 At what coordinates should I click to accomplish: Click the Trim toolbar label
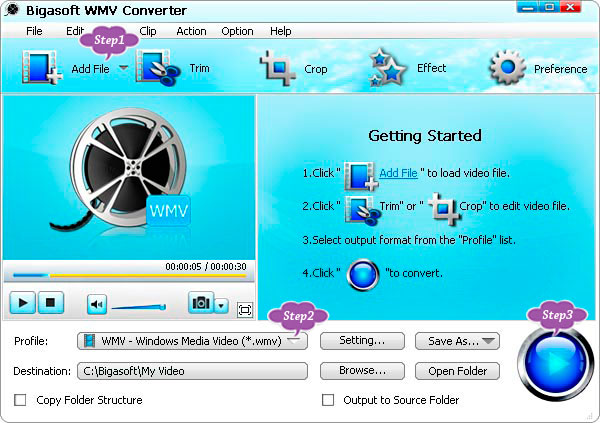pyautogui.click(x=199, y=68)
